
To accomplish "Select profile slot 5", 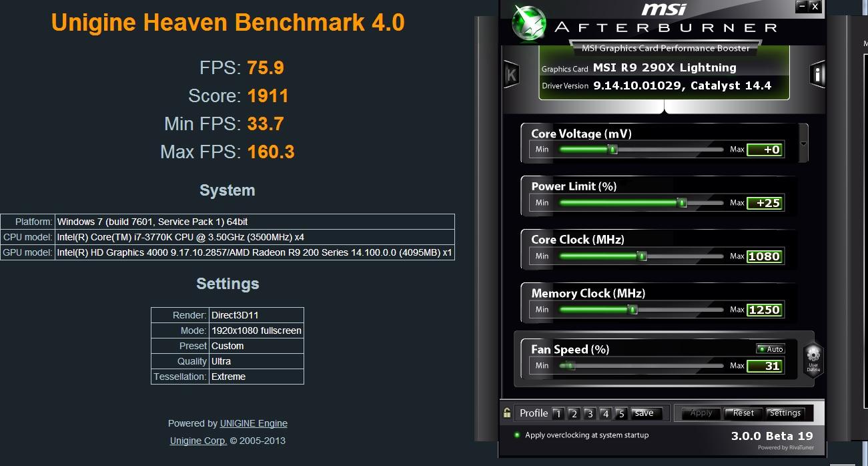I will pyautogui.click(x=621, y=414).
